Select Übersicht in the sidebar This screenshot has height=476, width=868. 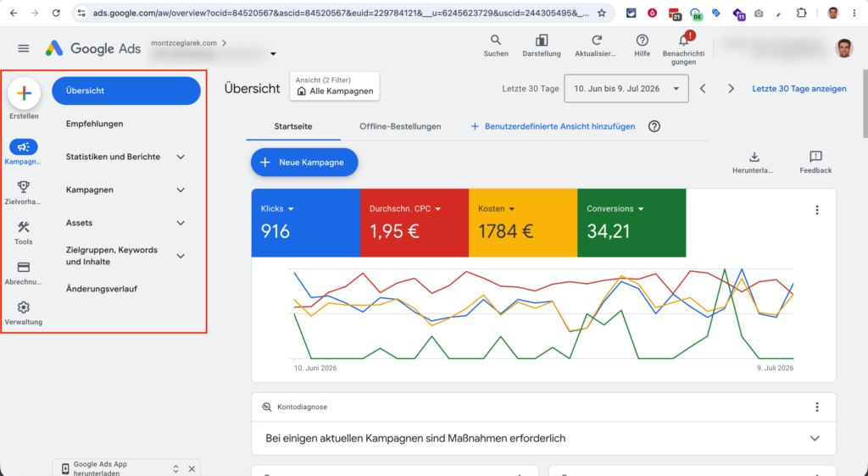coord(126,91)
